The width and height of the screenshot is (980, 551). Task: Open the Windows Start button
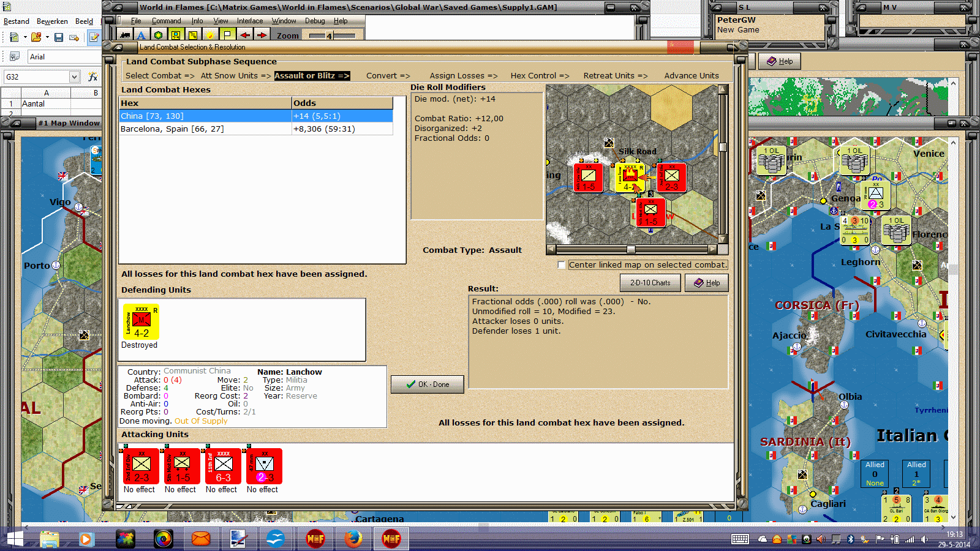15,539
